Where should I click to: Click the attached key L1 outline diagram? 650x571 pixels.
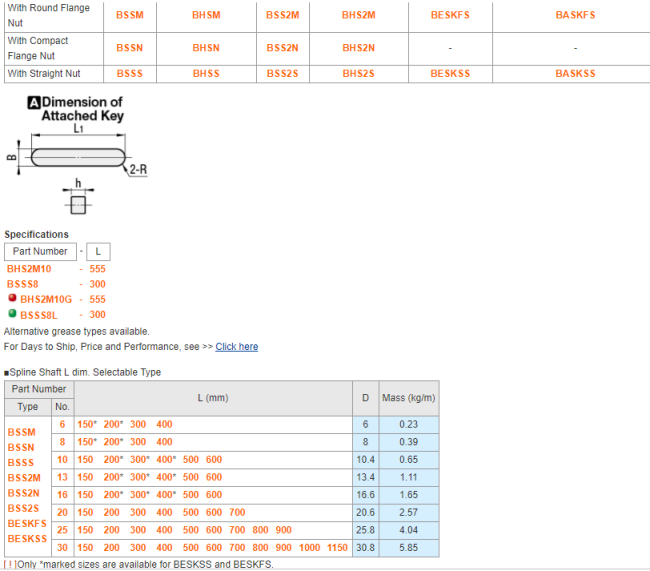pyautogui.click(x=78, y=157)
